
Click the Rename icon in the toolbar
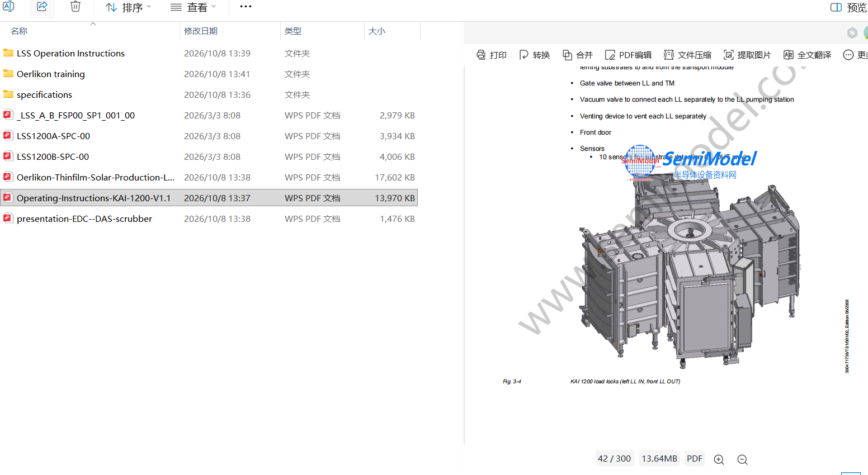(x=9, y=7)
